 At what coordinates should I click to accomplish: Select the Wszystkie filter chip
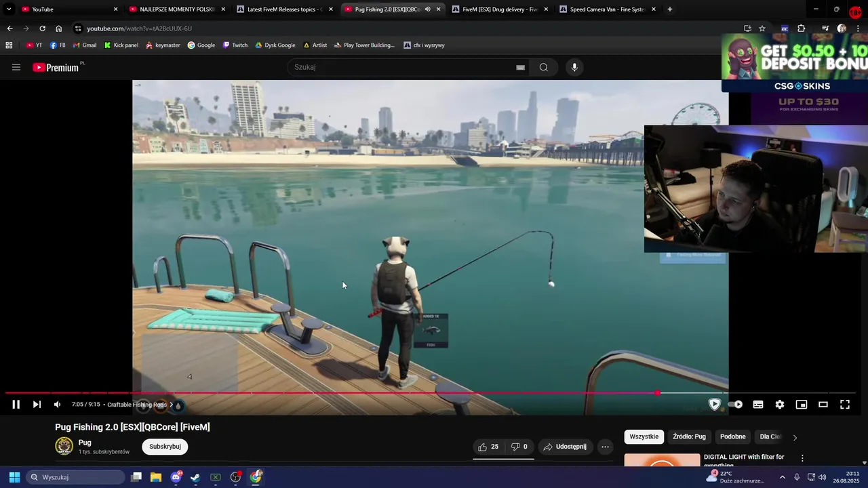click(644, 436)
